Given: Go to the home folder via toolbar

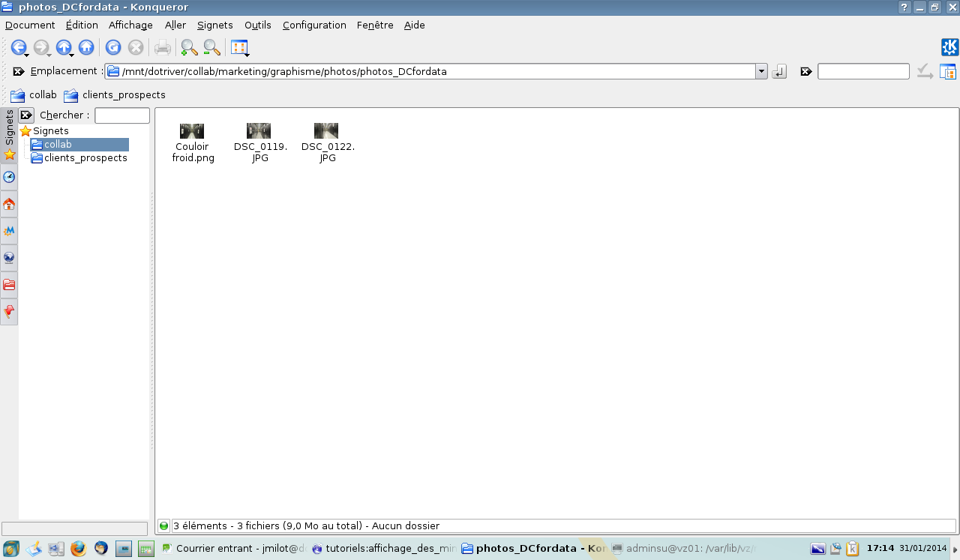Looking at the screenshot, I should point(86,48).
